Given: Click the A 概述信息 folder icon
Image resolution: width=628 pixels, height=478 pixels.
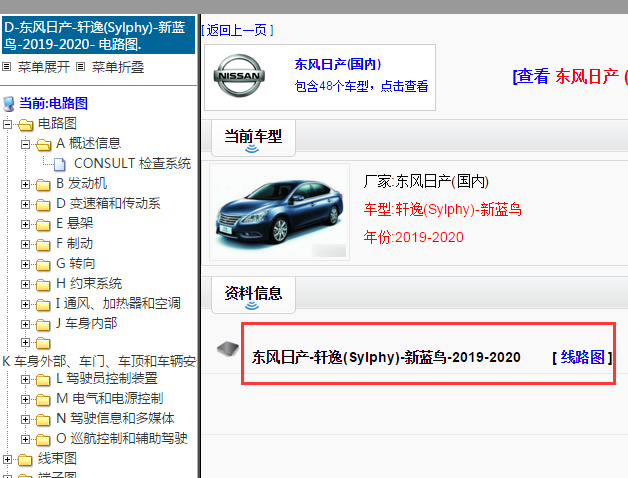Looking at the screenshot, I should [44, 145].
